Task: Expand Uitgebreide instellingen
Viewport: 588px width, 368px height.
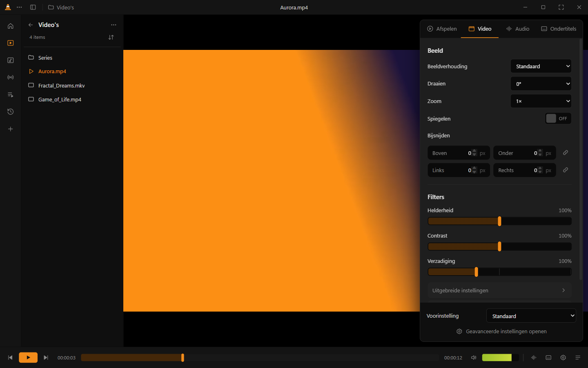Action: (x=499, y=290)
